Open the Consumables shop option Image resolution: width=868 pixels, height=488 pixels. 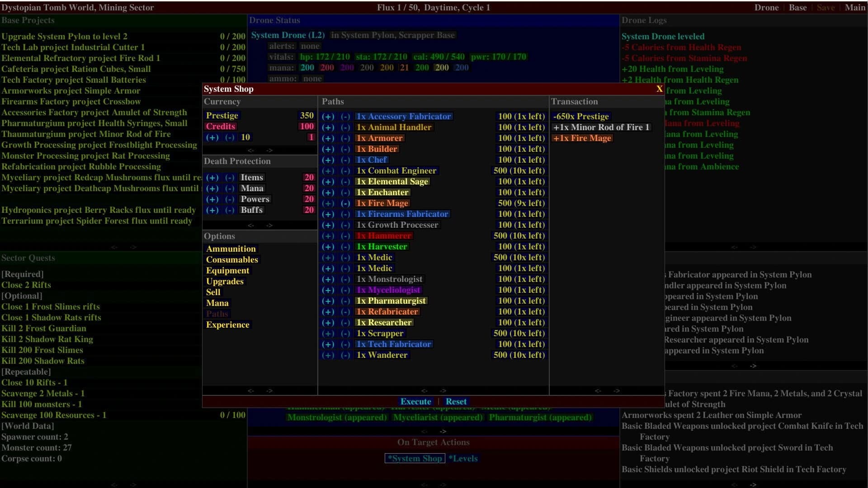pyautogui.click(x=232, y=260)
